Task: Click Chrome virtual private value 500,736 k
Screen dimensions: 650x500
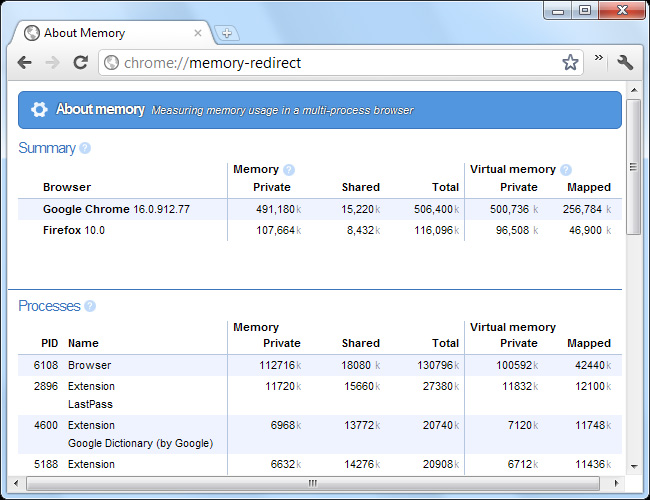Action: [514, 209]
